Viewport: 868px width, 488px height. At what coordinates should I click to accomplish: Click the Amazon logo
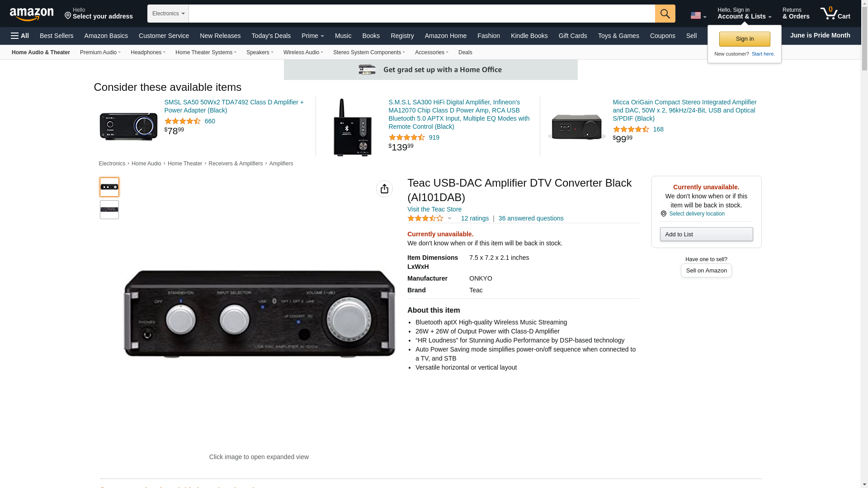coord(32,14)
